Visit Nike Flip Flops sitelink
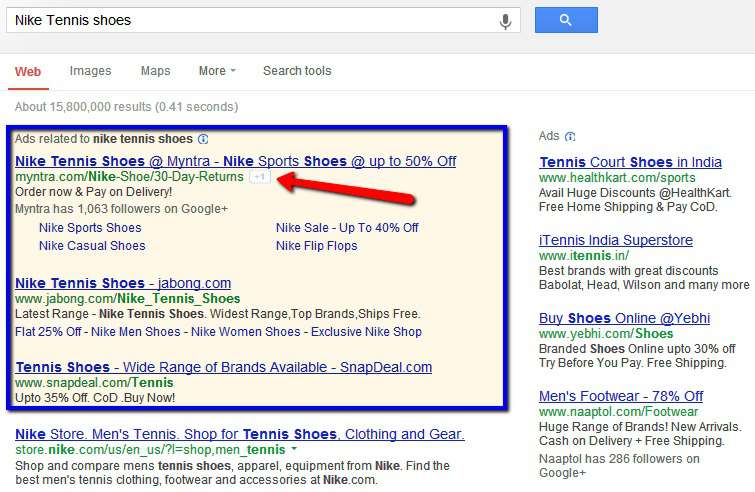The height and width of the screenshot is (492, 755). point(316,246)
